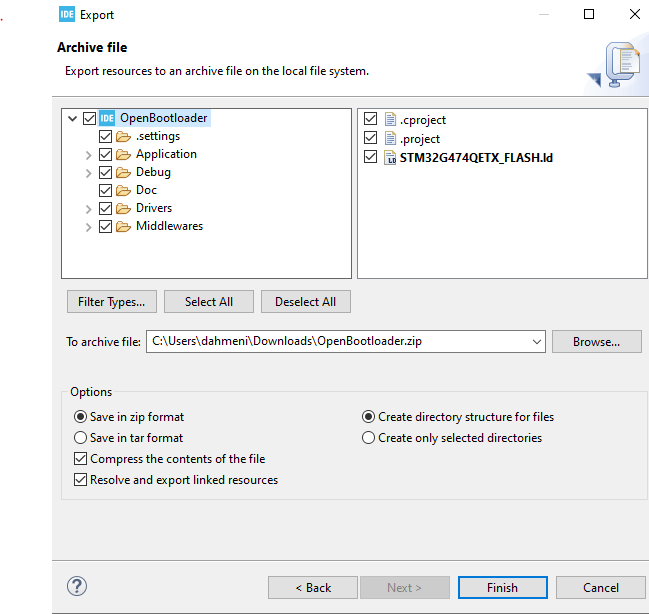Click the Cancel button
The image size is (649, 614).
pyautogui.click(x=601, y=588)
